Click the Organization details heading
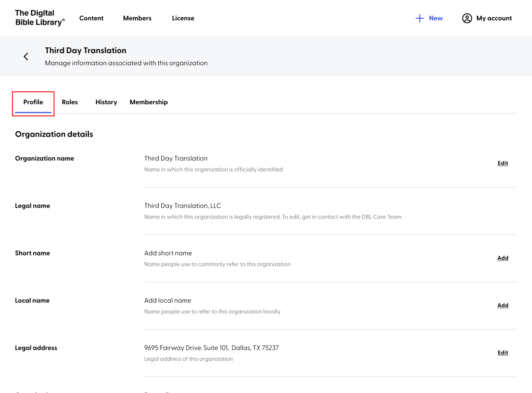The width and height of the screenshot is (532, 393). 54,134
